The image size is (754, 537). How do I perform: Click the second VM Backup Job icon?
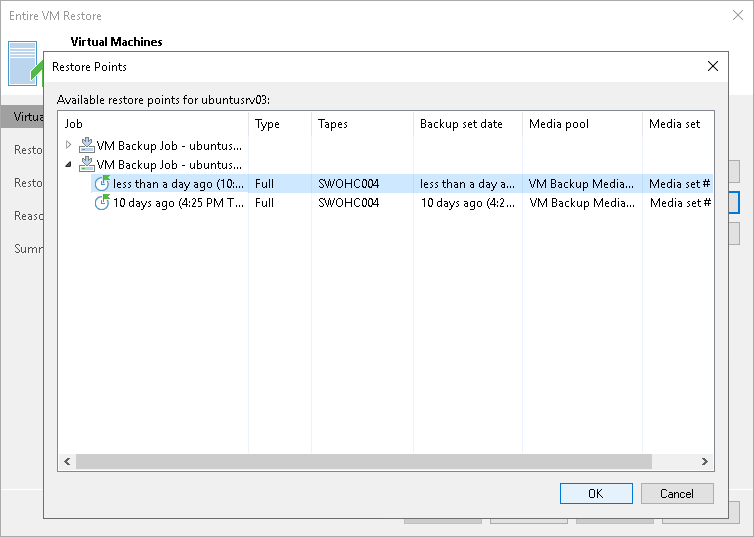(87, 164)
